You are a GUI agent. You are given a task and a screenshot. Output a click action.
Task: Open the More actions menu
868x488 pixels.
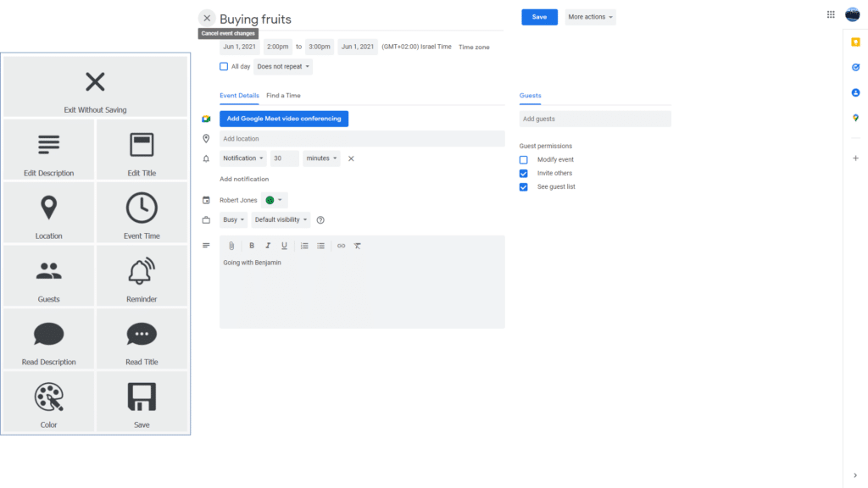(590, 17)
